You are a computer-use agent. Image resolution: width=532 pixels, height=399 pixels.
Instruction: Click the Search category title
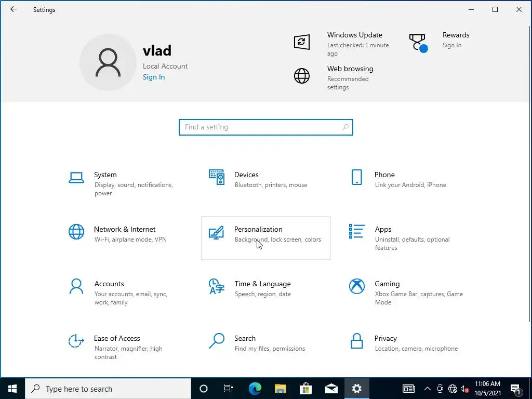245,338
